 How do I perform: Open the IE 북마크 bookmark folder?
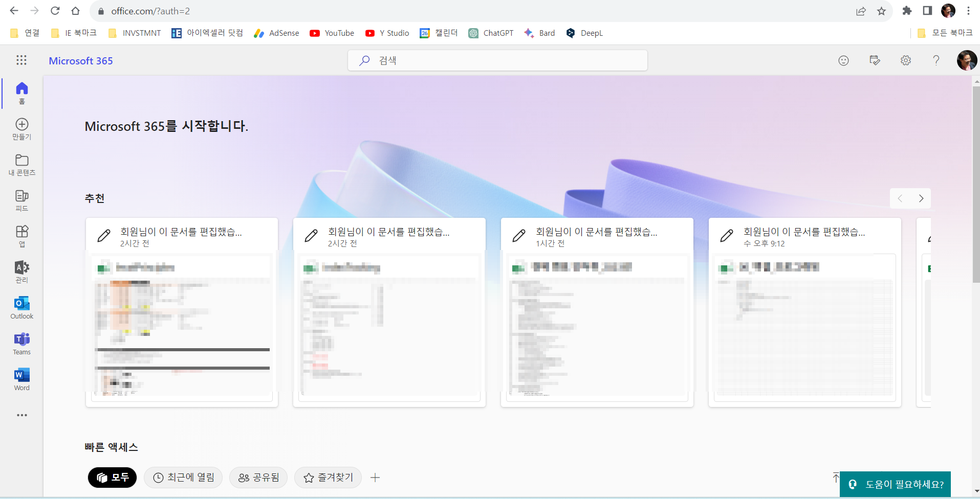pyautogui.click(x=74, y=33)
